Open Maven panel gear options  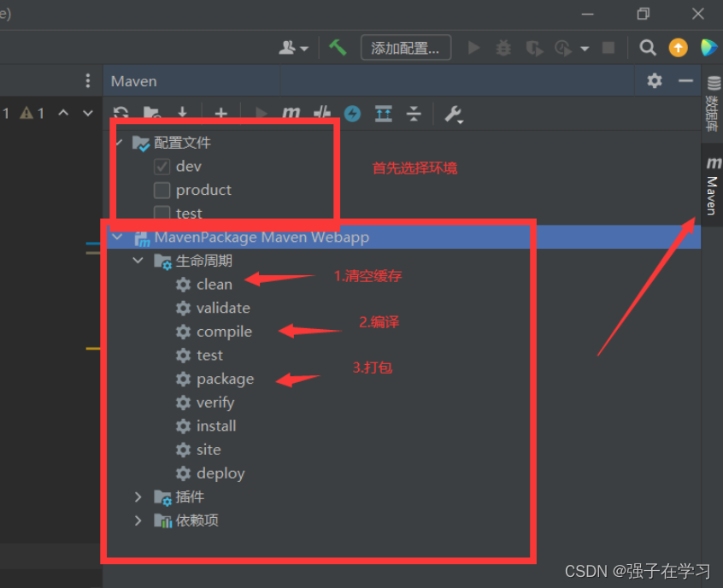(x=655, y=80)
